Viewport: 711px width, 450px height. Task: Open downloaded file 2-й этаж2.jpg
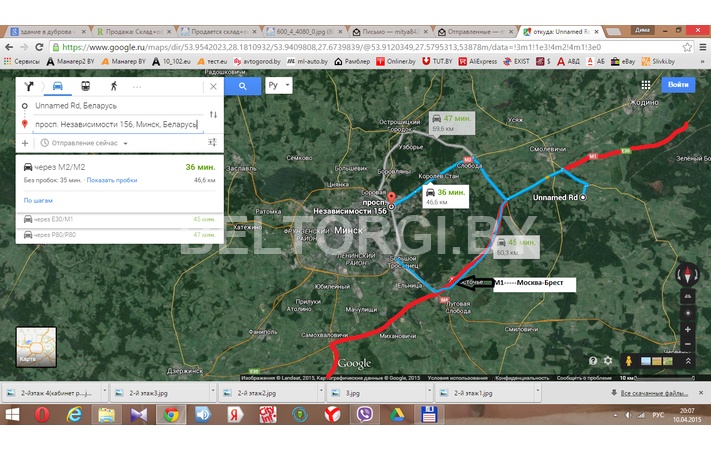click(268, 393)
